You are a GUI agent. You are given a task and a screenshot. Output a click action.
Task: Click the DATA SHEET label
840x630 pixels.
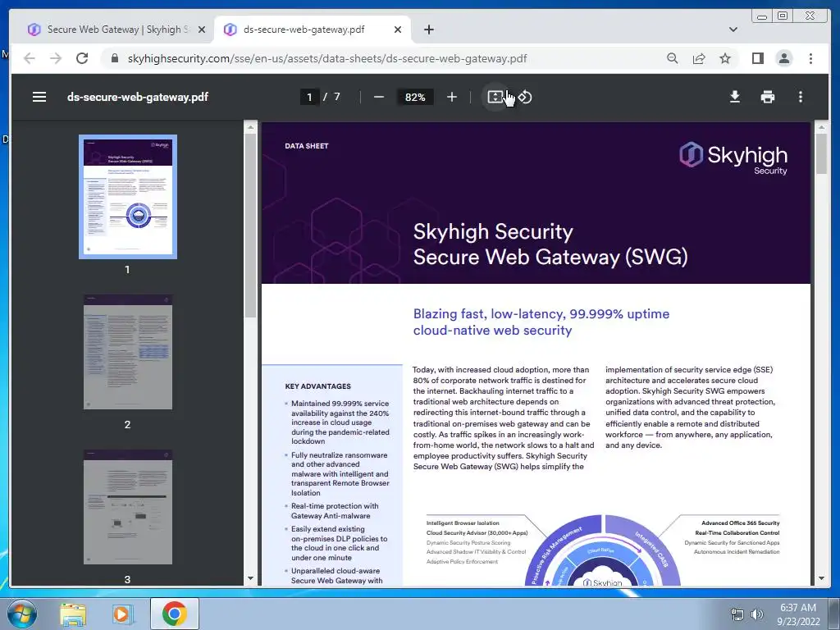point(307,146)
